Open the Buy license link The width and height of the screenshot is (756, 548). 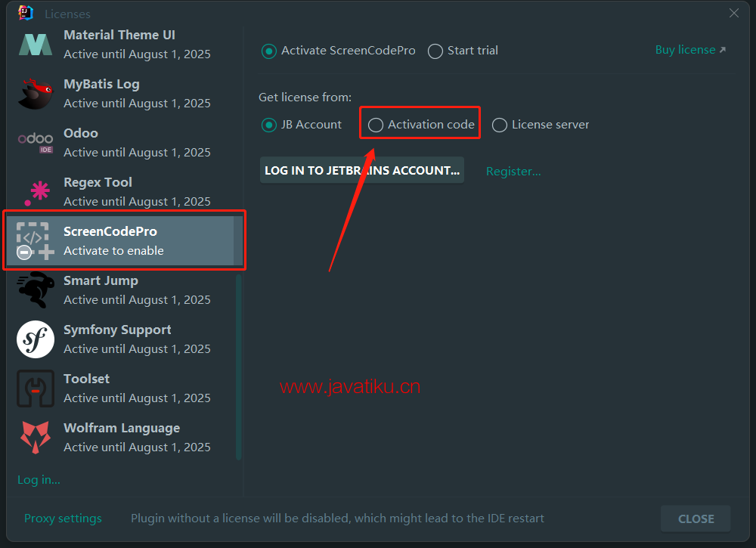coord(690,50)
